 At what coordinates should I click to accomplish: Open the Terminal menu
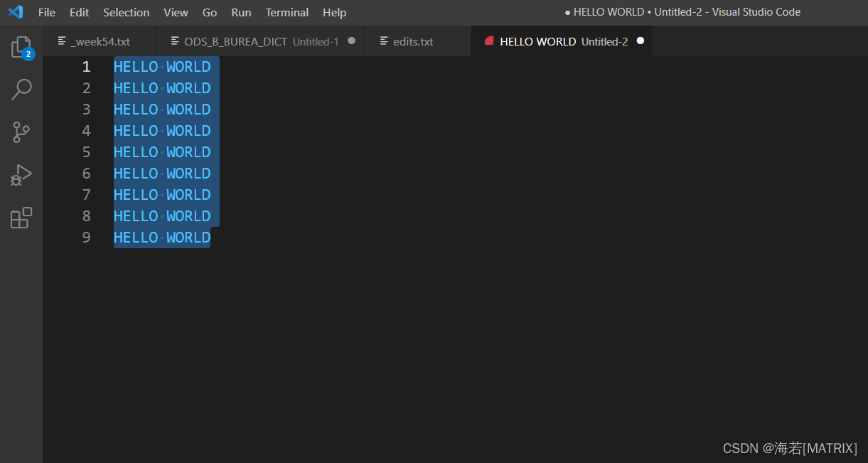286,12
